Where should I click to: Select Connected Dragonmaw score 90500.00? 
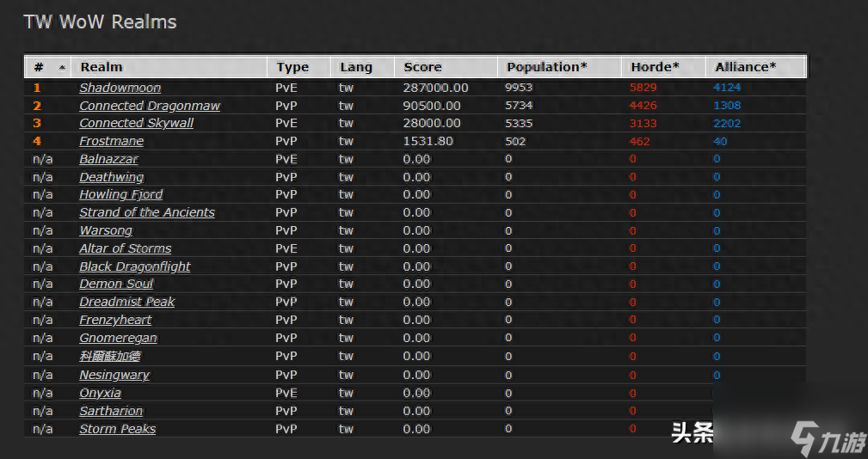(x=432, y=106)
